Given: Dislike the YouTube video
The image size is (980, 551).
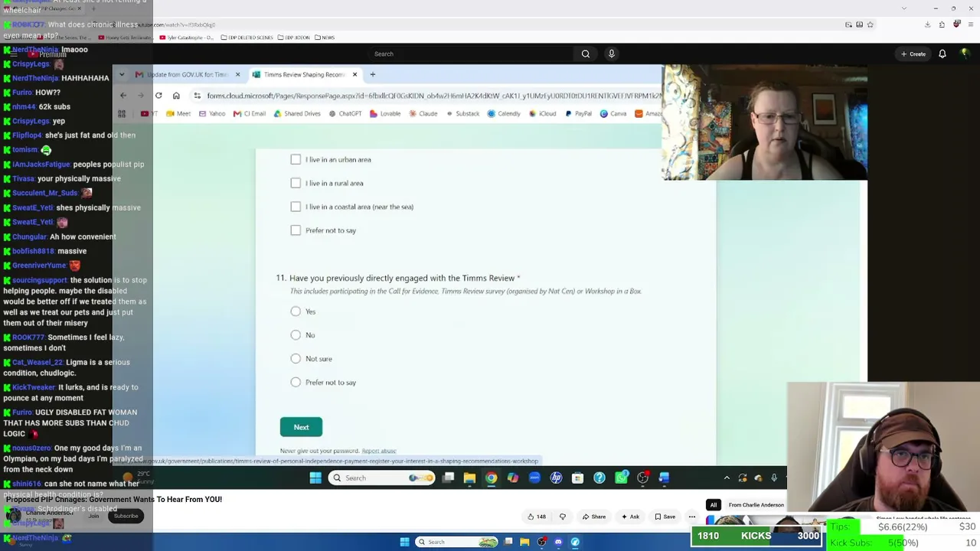Looking at the screenshot, I should coord(563,517).
